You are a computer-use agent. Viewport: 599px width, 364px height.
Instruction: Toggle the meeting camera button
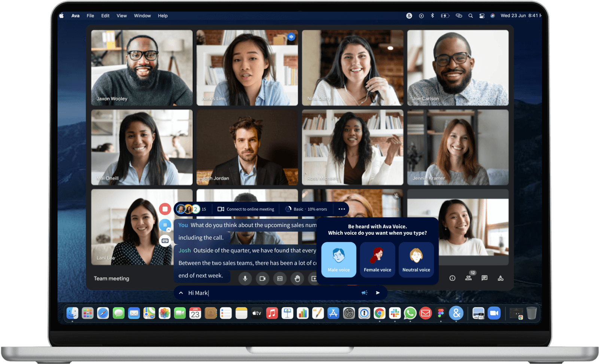(262, 278)
